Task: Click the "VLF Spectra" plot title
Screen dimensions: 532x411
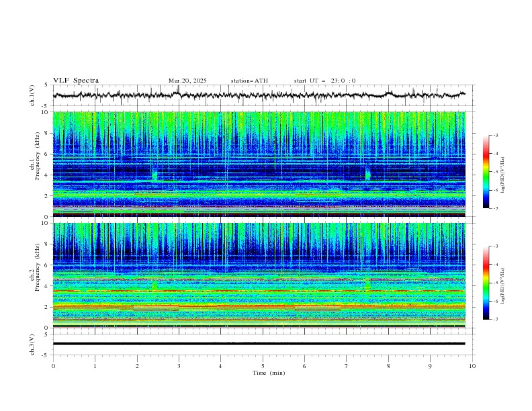Action: click(x=76, y=81)
